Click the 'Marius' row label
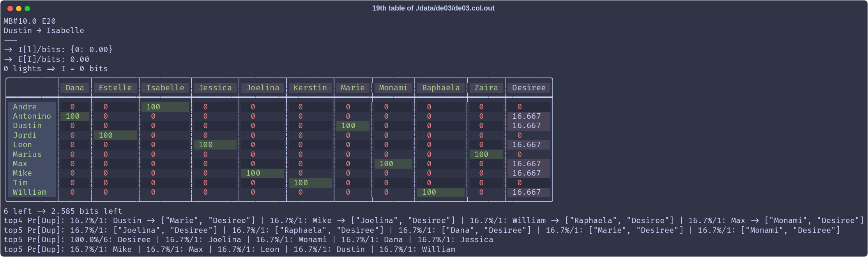 click(32, 154)
